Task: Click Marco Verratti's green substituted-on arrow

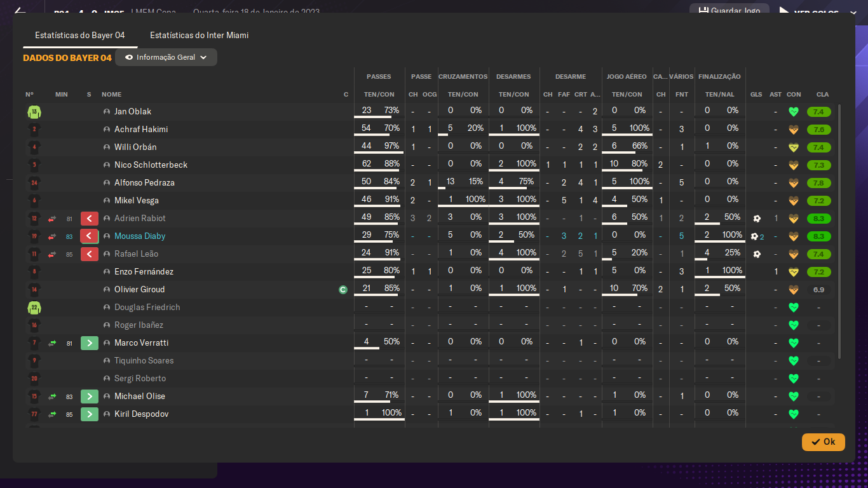Action: (x=90, y=343)
